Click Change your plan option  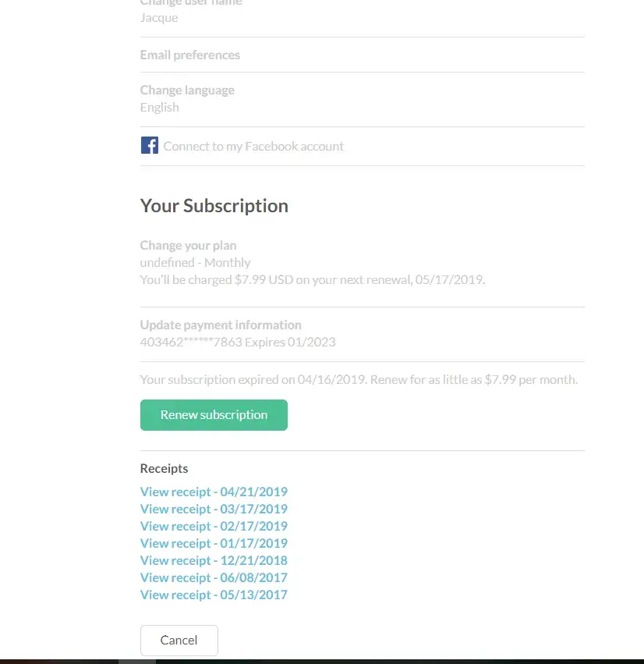188,245
